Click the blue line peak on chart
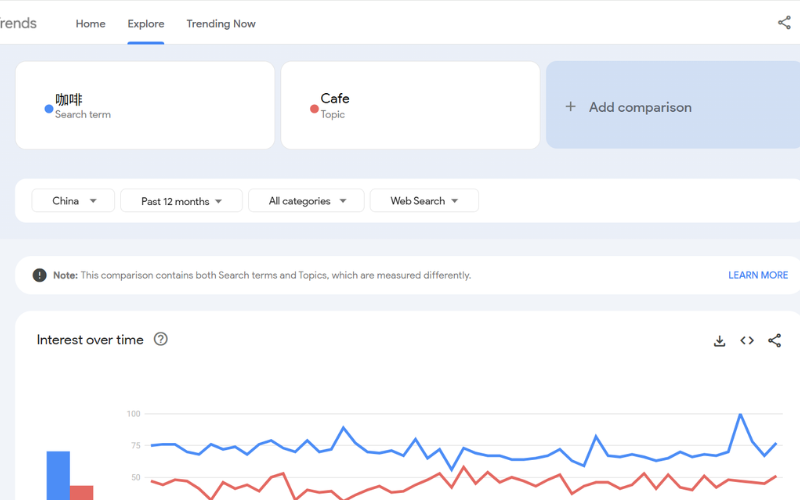 pos(740,414)
